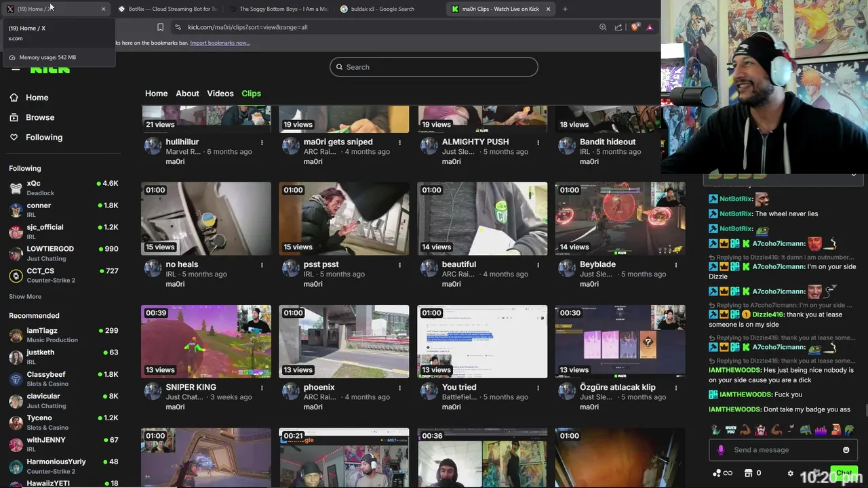Open options menu for ALMIGHTY PUSH clip
Screen dimensions: 868x488
click(x=538, y=142)
